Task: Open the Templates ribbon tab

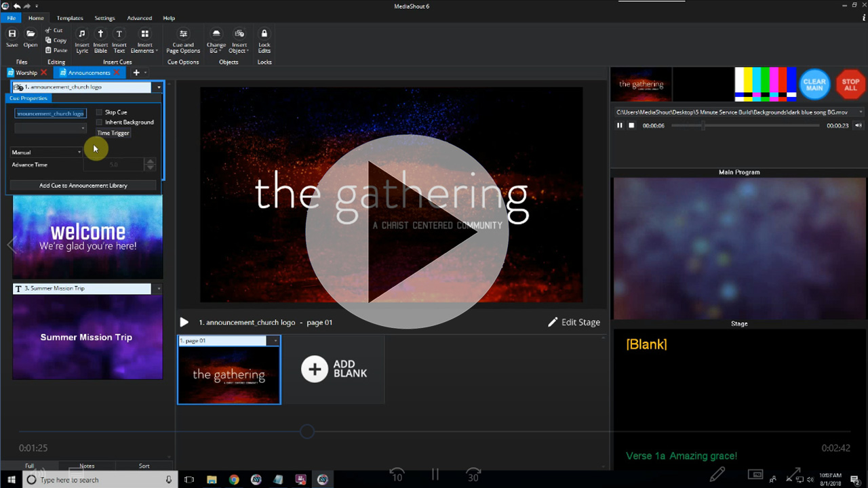Action: coord(70,18)
